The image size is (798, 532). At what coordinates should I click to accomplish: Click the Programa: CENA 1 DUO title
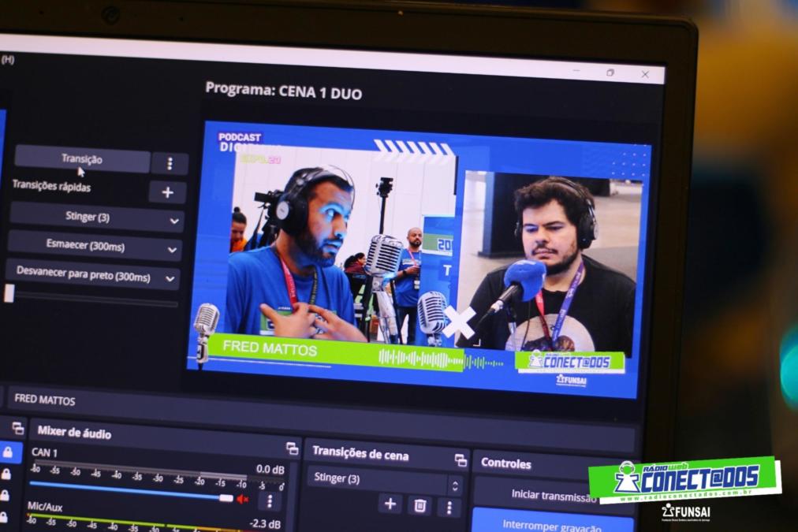[283, 91]
